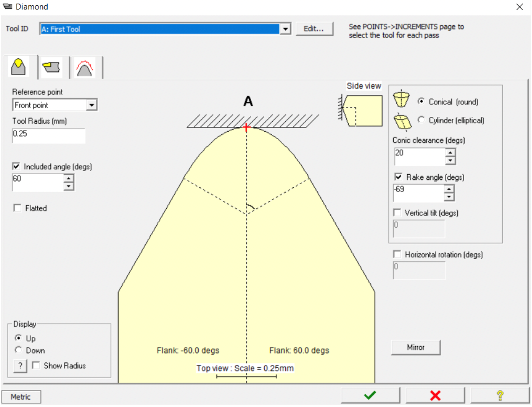Click the green checkmark to confirm
Image resolution: width=532 pixels, height=407 pixels.
(x=370, y=396)
